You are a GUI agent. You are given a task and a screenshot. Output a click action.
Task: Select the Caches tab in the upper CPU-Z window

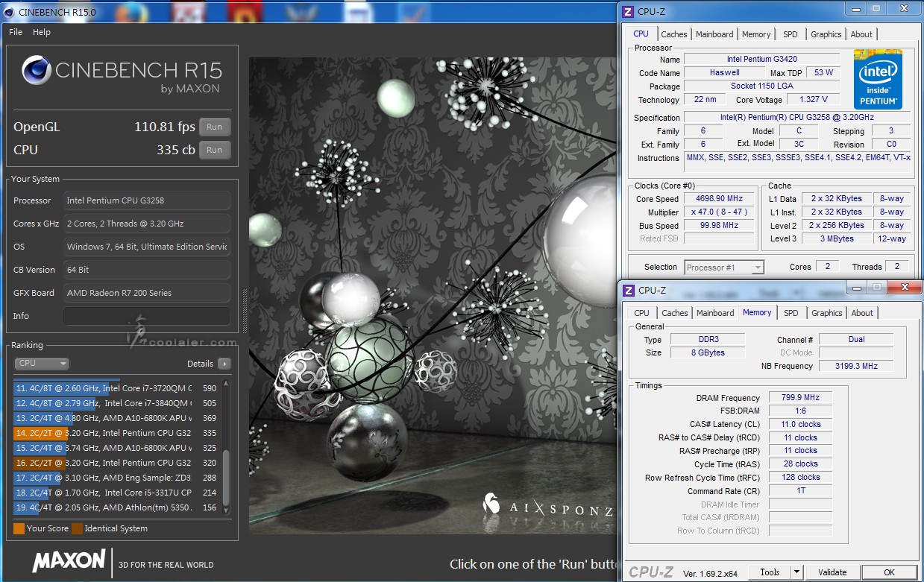tap(674, 34)
